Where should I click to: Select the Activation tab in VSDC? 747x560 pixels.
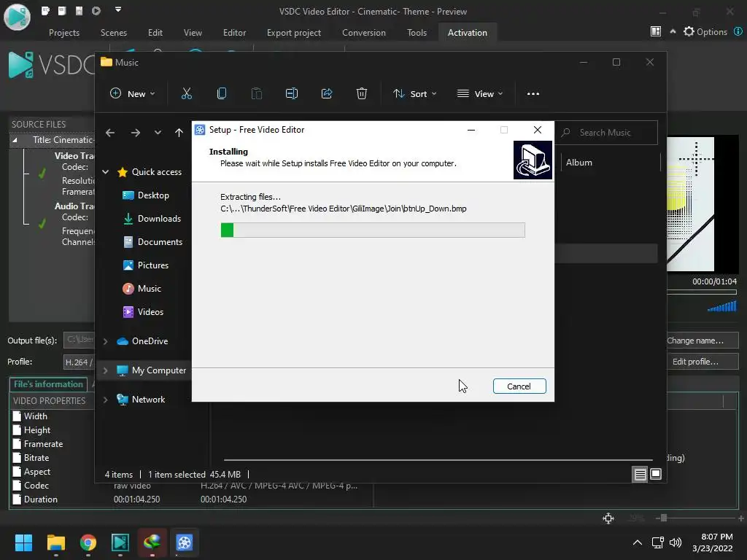coord(468,33)
